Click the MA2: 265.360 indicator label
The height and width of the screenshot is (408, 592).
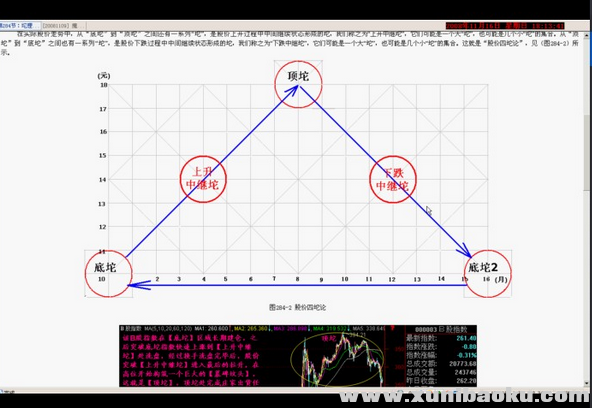(x=251, y=328)
